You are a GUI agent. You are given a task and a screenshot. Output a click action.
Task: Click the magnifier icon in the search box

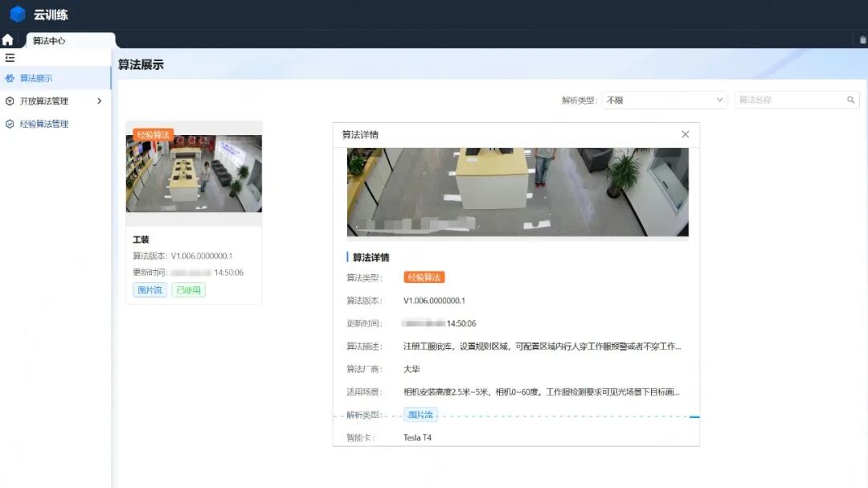(x=851, y=100)
